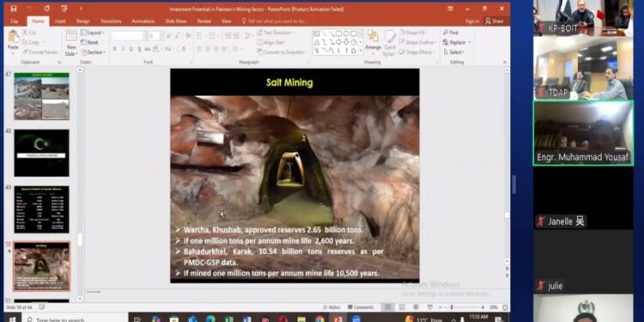Click Reset in Slides group
This screenshot has height=322, width=644.
click(89, 42)
